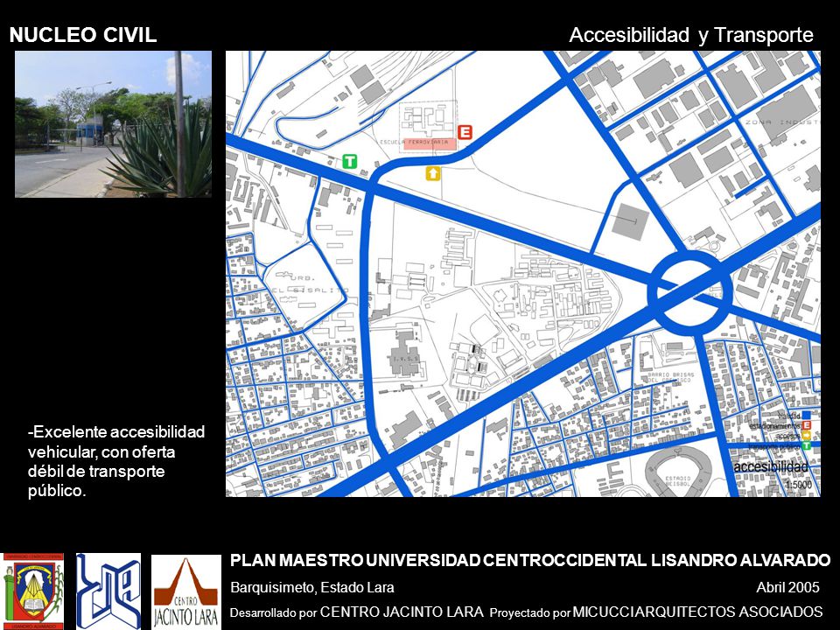Click the 'Abril 2005' date text
Screen dimensions: 840x630
[x=787, y=588]
